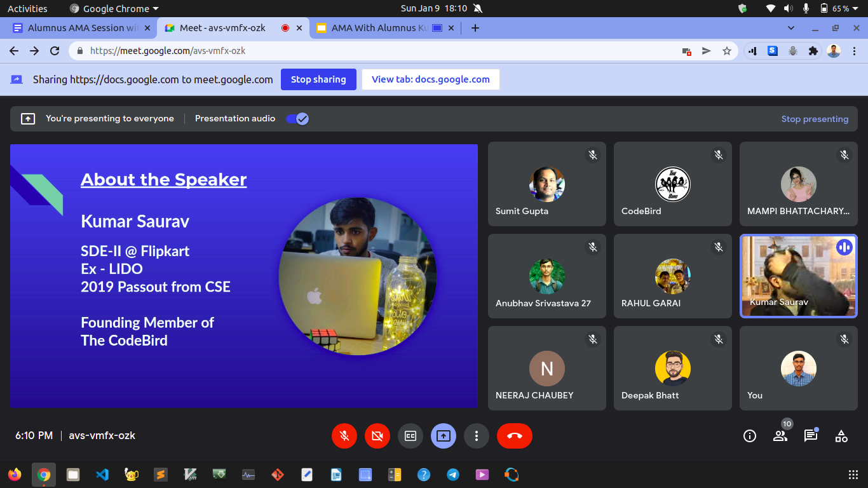
Task: Click the blocked camera indicator in address bar
Action: pyautogui.click(x=686, y=51)
